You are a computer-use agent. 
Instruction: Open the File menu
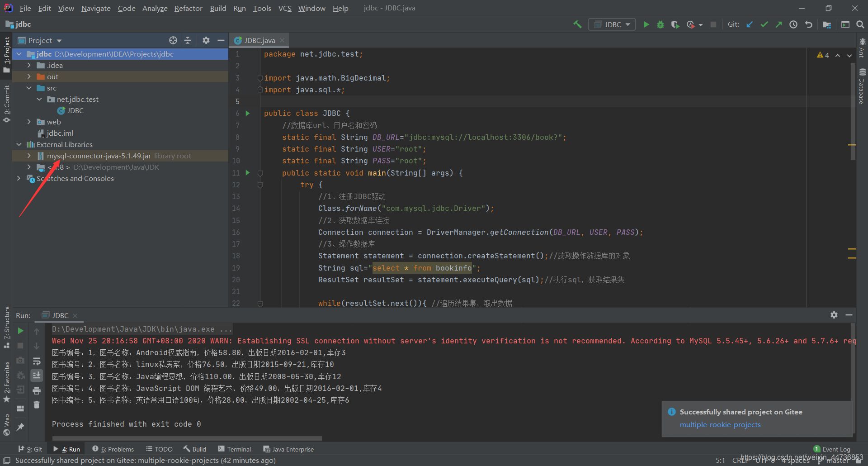pos(25,8)
